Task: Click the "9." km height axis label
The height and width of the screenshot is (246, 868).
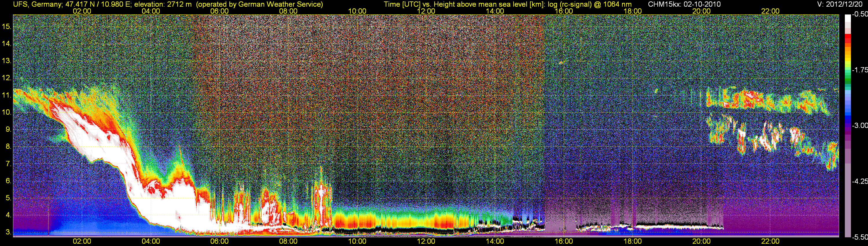Action: 8,129
